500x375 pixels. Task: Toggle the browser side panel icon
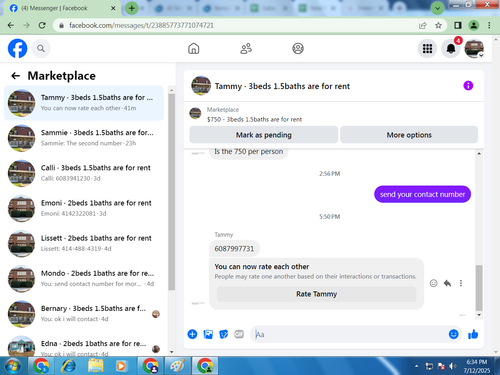458,25
